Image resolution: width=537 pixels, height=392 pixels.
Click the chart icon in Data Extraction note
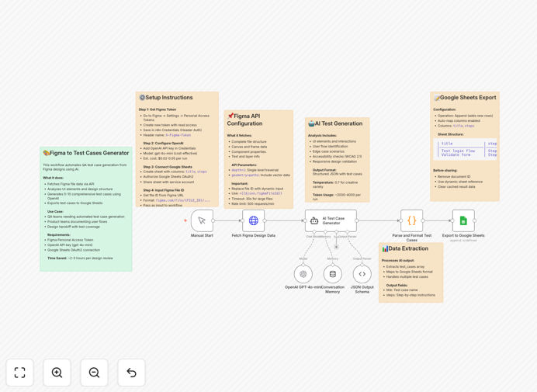(x=385, y=248)
